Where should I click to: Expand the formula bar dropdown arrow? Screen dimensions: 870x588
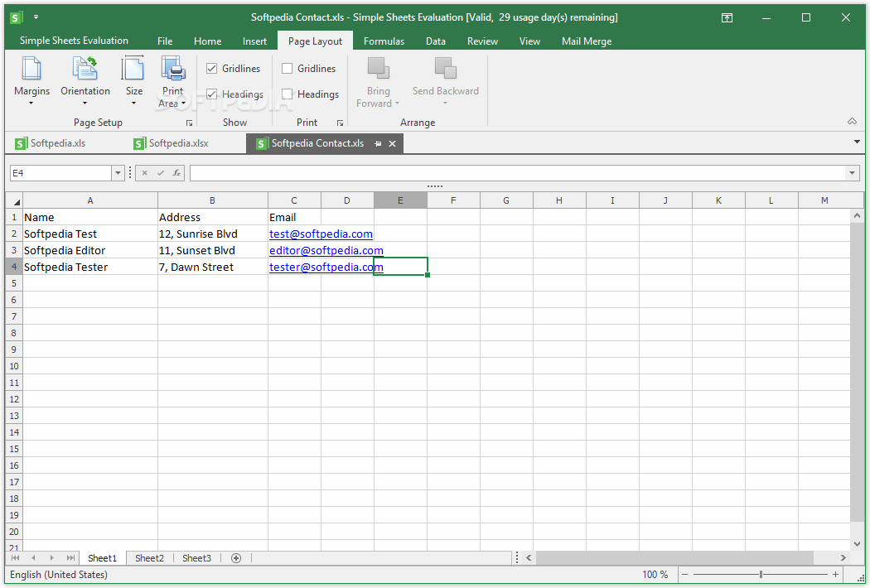852,173
